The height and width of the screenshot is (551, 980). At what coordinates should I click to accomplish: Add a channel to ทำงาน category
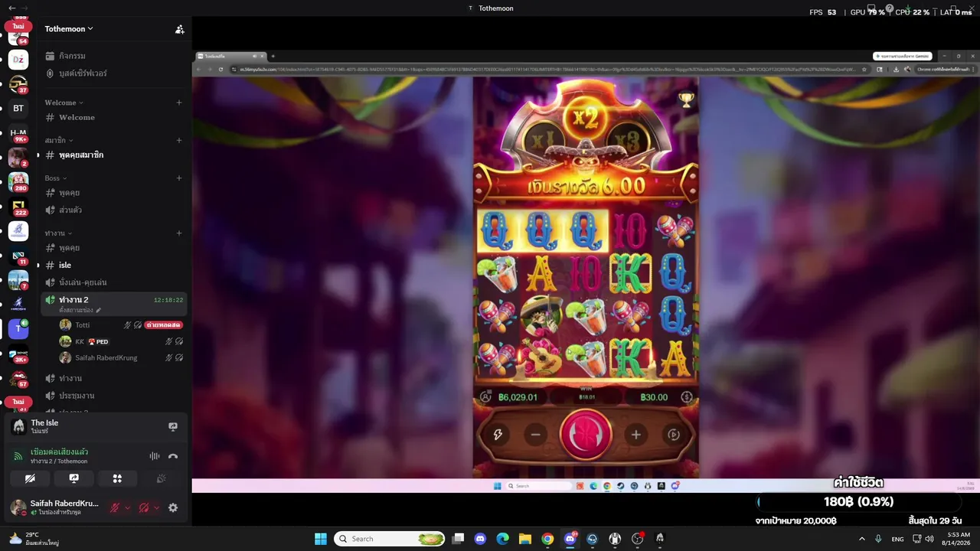(x=179, y=233)
